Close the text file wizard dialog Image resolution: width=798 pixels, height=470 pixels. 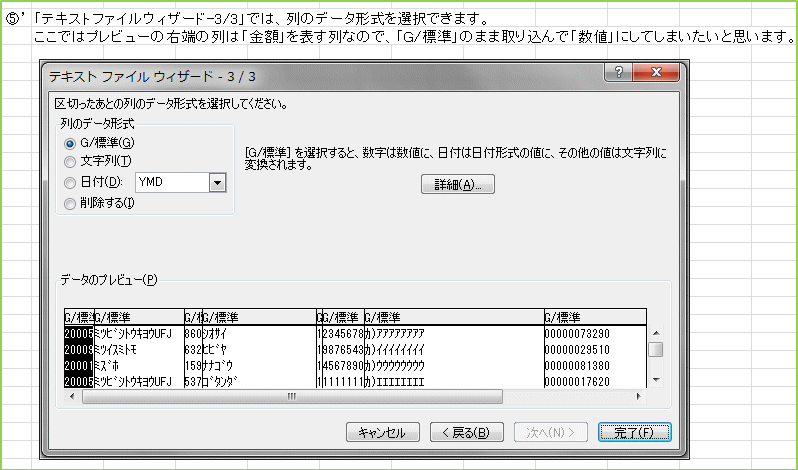tap(656, 72)
